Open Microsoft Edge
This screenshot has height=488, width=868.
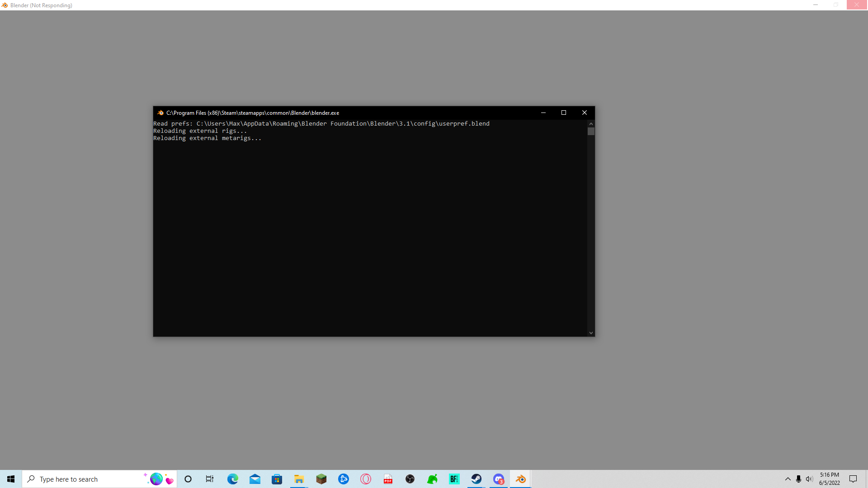tap(233, 479)
